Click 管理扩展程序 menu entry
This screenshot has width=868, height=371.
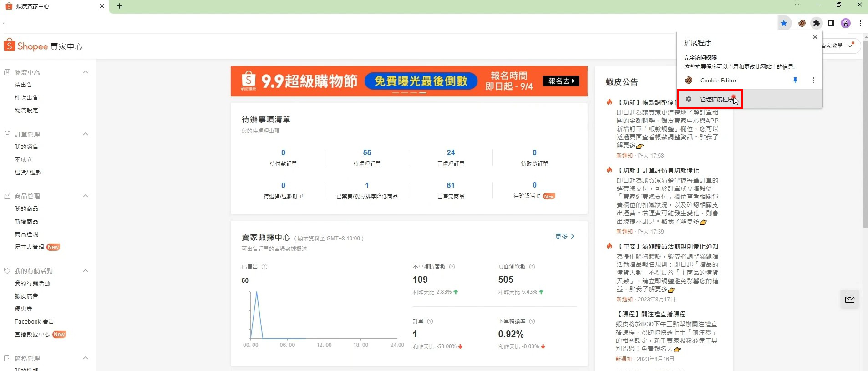tap(750, 99)
